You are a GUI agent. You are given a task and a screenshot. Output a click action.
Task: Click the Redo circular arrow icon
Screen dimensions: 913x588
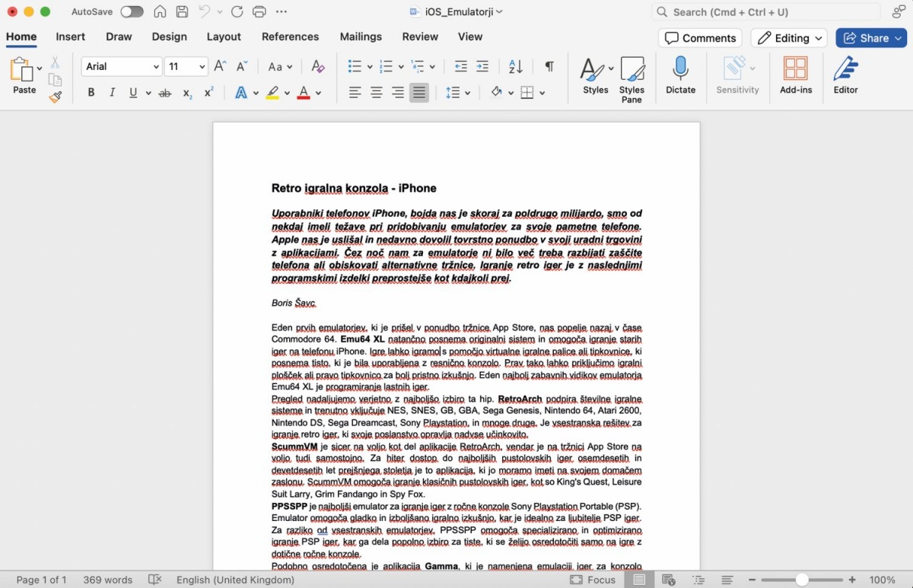click(237, 12)
